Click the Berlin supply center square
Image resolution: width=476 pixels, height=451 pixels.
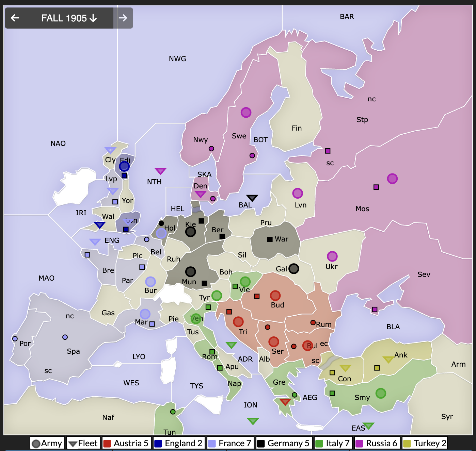pos(222,236)
